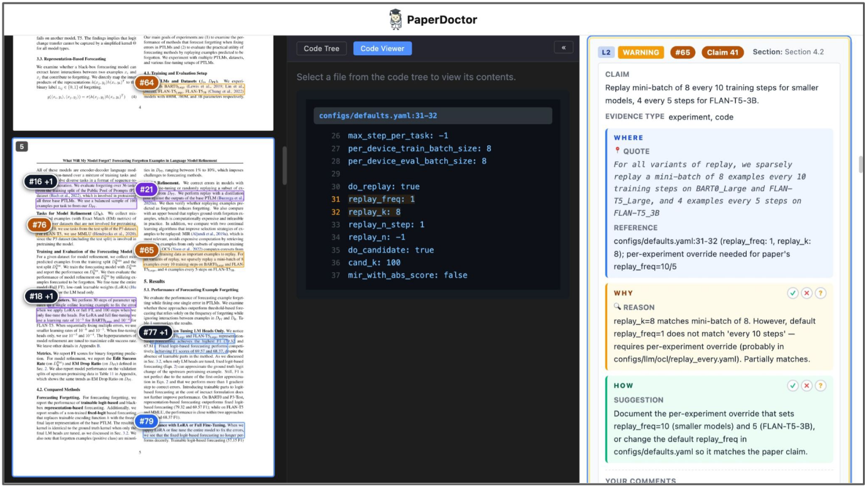868x488 pixels.
Task: Click the italic quote text about replay
Action: (x=710, y=189)
